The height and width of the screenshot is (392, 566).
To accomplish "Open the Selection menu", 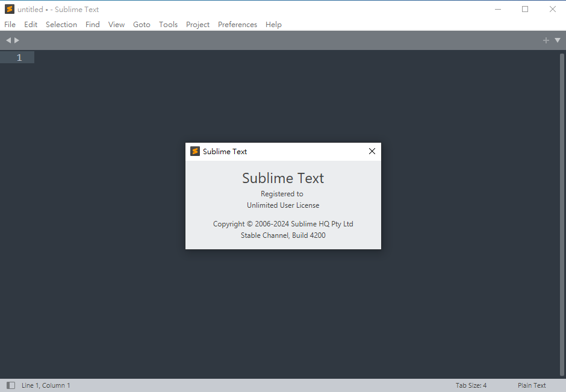I will click(61, 25).
